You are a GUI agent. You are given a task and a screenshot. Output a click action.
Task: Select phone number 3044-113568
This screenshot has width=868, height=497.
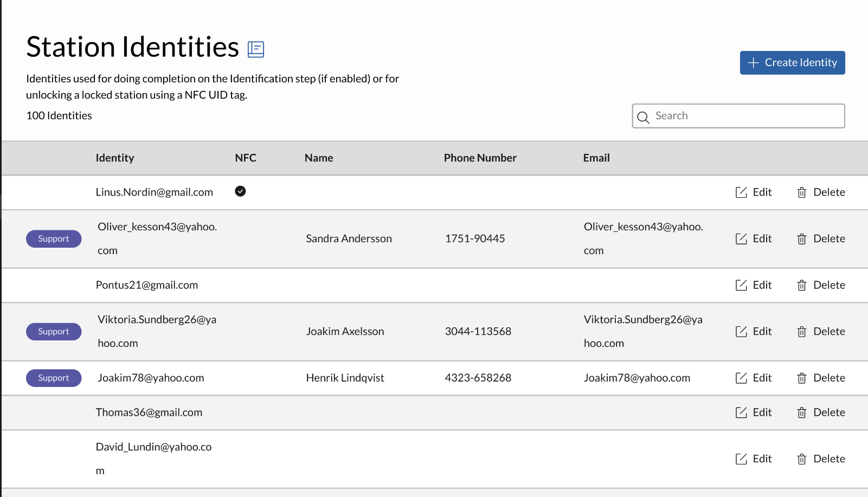pyautogui.click(x=478, y=332)
